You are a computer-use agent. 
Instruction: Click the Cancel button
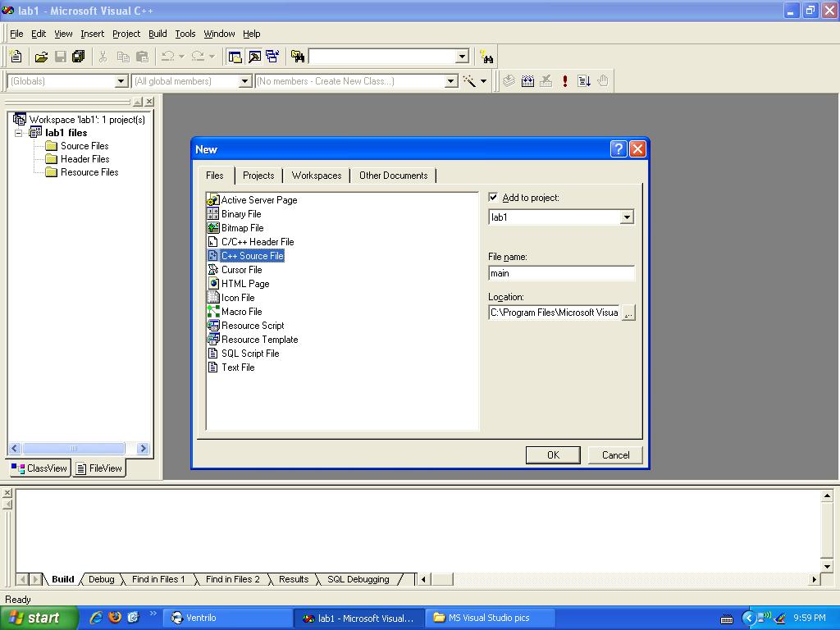615,455
